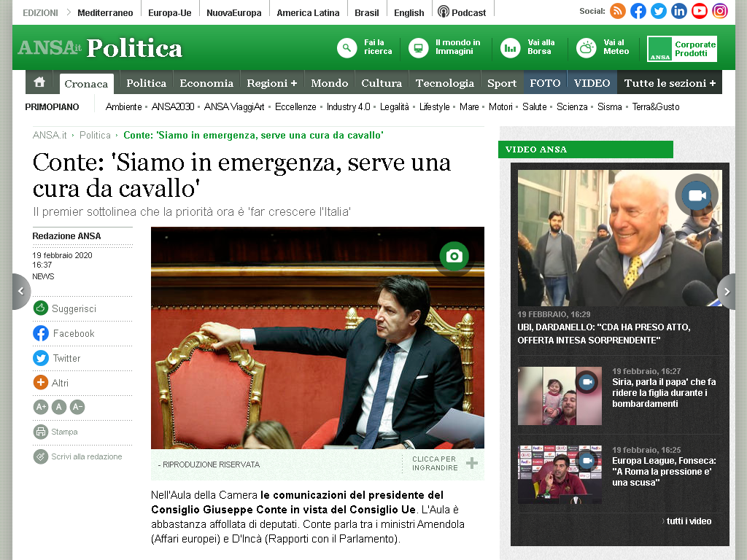Click the Conte article photo
This screenshot has height=560, width=747.
point(317,338)
